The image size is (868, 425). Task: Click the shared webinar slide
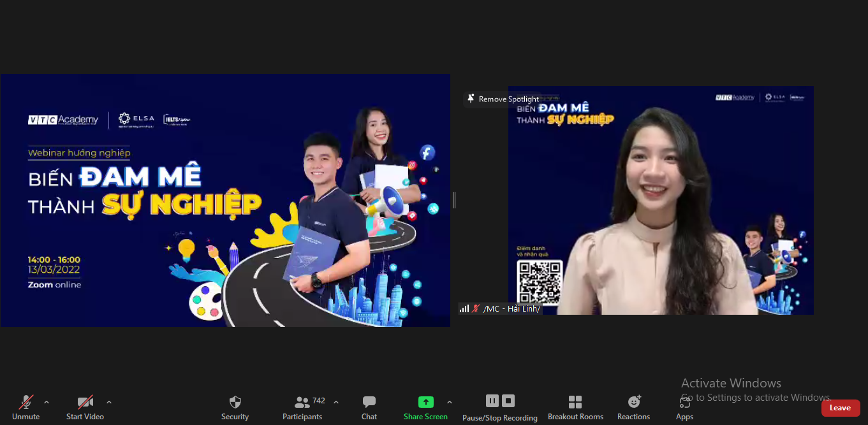point(225,200)
